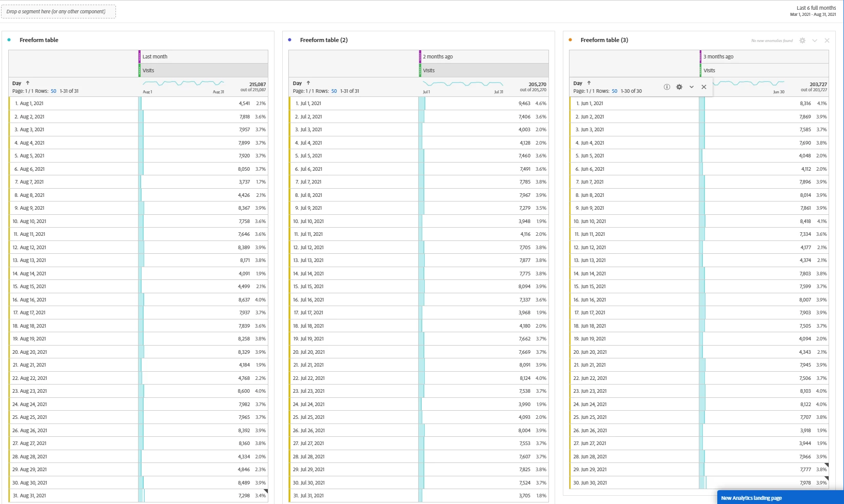844x504 pixels.
Task: Click the August visits sparkline
Action: tap(183, 83)
